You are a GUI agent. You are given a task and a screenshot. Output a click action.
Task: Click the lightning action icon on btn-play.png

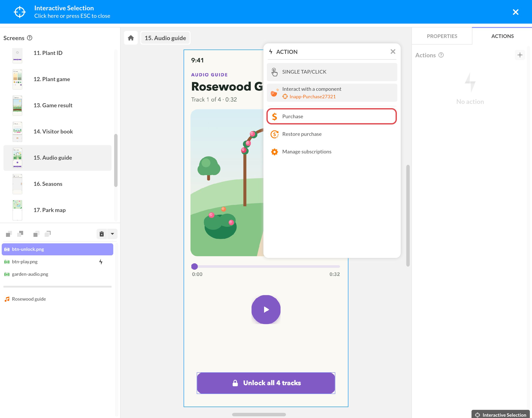tap(101, 262)
